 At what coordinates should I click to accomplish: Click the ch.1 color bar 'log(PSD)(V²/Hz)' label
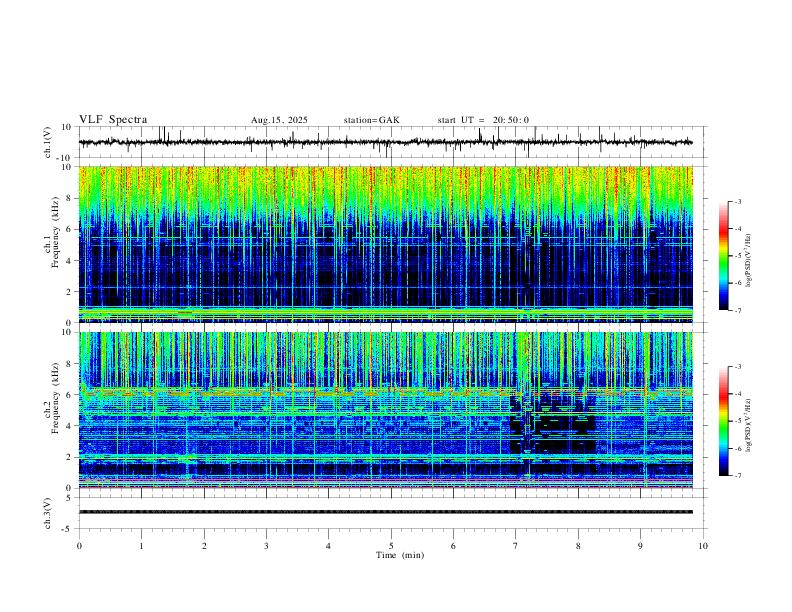pos(749,260)
